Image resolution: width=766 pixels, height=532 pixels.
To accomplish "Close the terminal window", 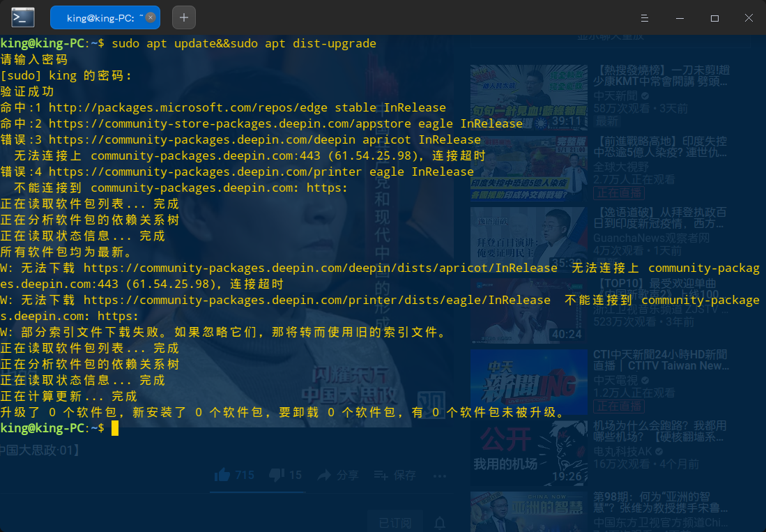I will [x=749, y=18].
